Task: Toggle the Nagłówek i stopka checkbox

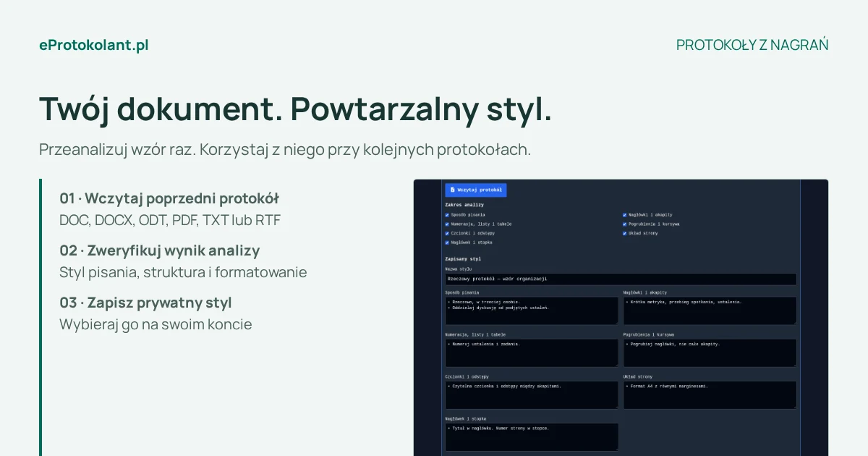Action: (x=447, y=242)
